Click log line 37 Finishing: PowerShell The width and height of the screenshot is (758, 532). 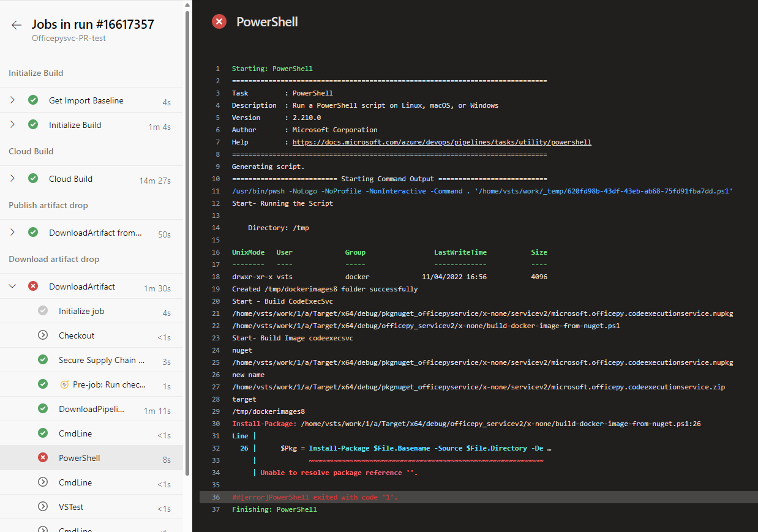[x=274, y=509]
